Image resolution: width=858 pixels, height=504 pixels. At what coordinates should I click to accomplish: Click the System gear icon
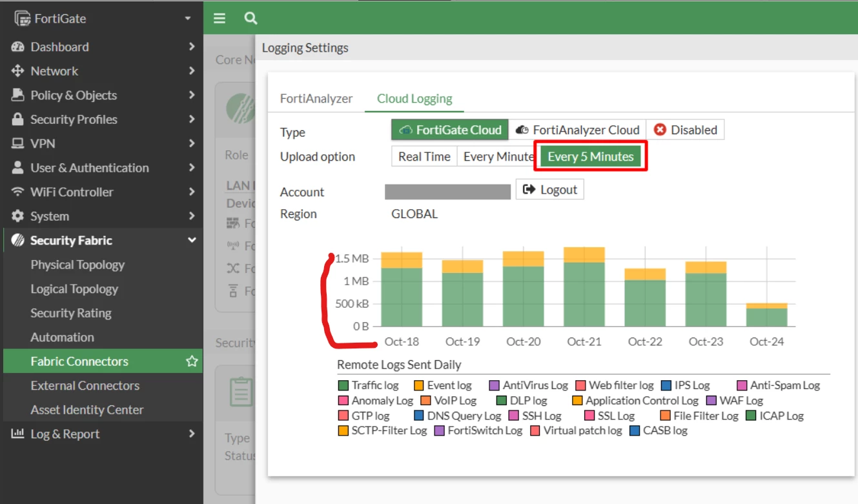18,216
